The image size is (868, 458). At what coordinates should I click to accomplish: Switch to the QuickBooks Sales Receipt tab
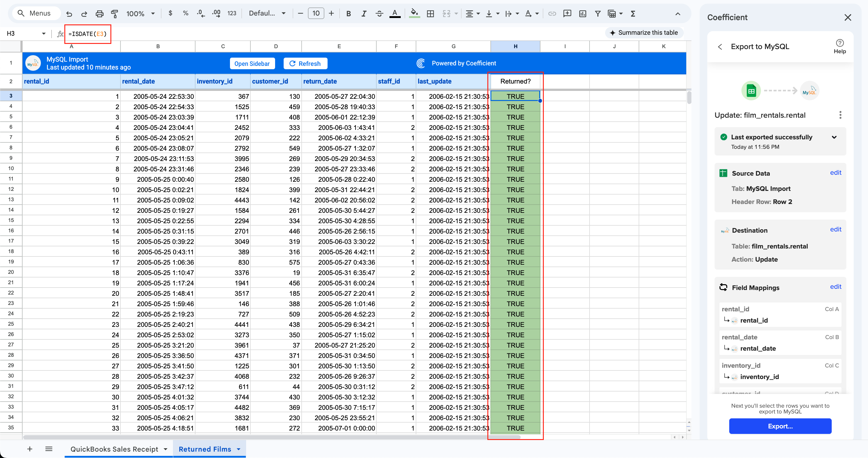tap(115, 449)
